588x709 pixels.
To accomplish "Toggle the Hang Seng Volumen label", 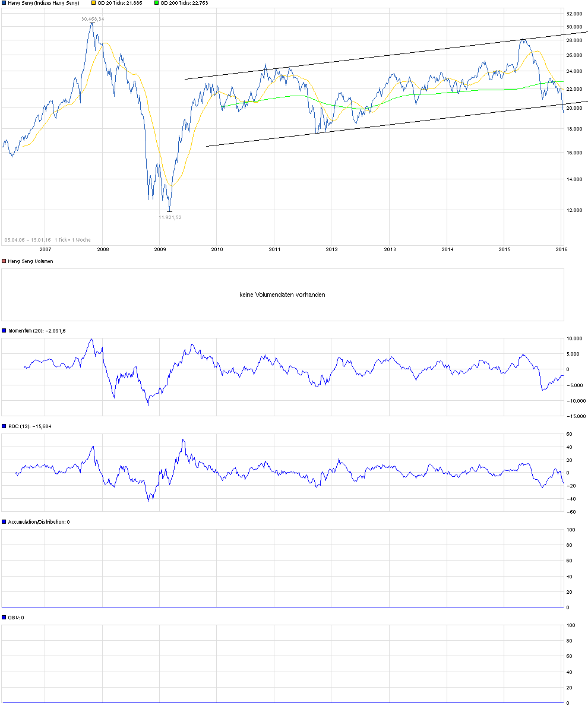I will coord(30,260).
